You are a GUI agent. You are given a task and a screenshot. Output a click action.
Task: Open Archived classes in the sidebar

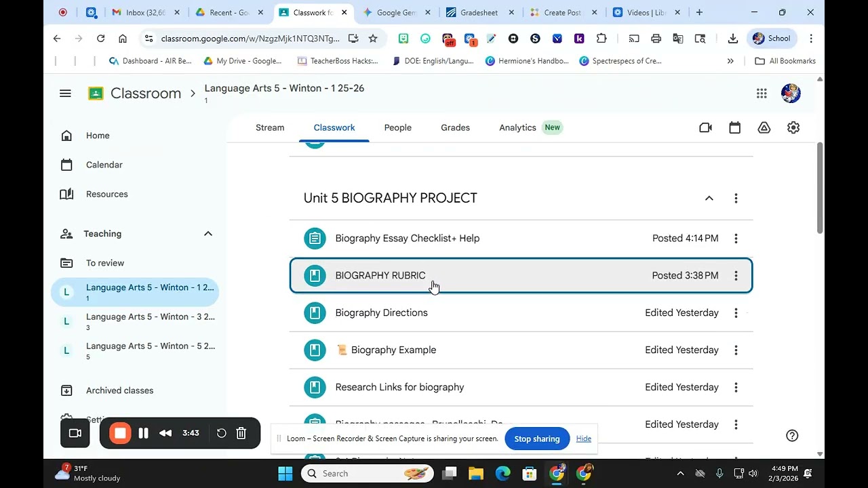119,390
